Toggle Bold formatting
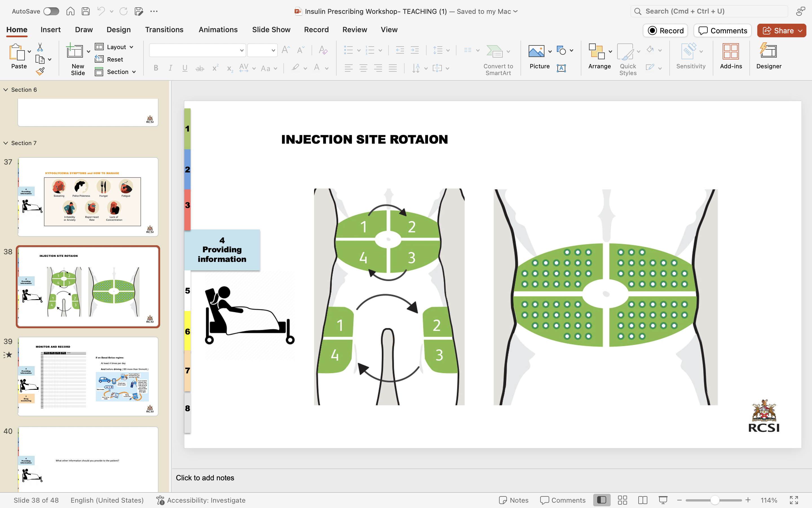 click(x=156, y=68)
